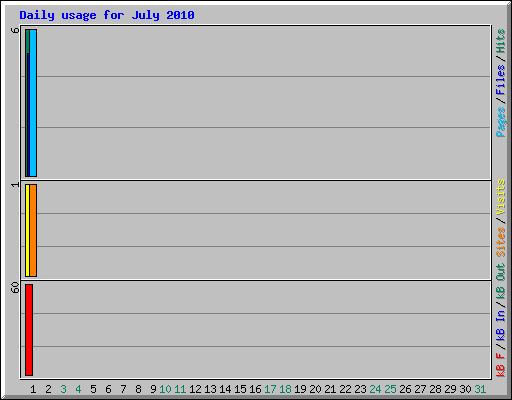The image size is (512, 400).
Task: Click the 'Sites' legend label
Action: tap(500, 242)
